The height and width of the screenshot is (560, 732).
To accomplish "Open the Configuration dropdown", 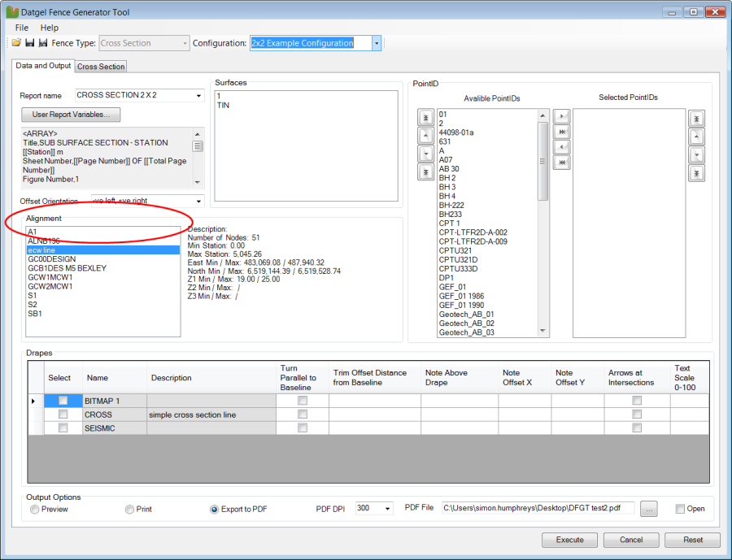I will point(377,43).
